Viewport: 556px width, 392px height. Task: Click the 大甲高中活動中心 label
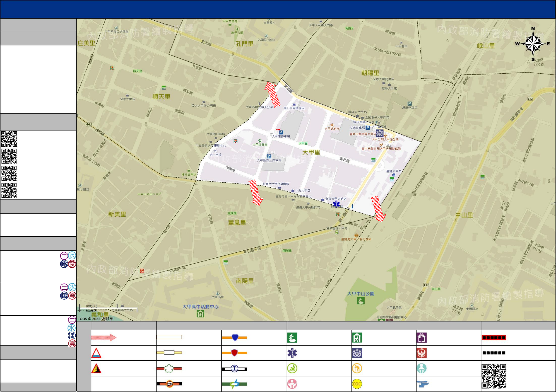pyautogui.click(x=200, y=307)
